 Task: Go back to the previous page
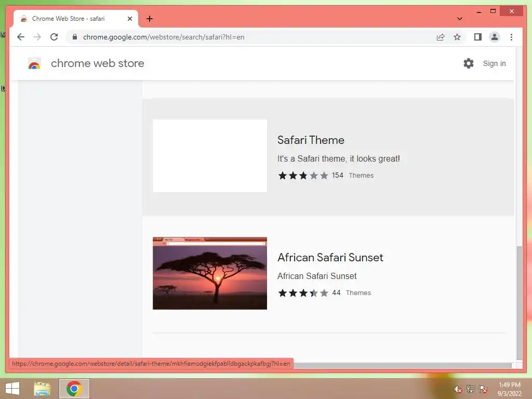click(21, 37)
